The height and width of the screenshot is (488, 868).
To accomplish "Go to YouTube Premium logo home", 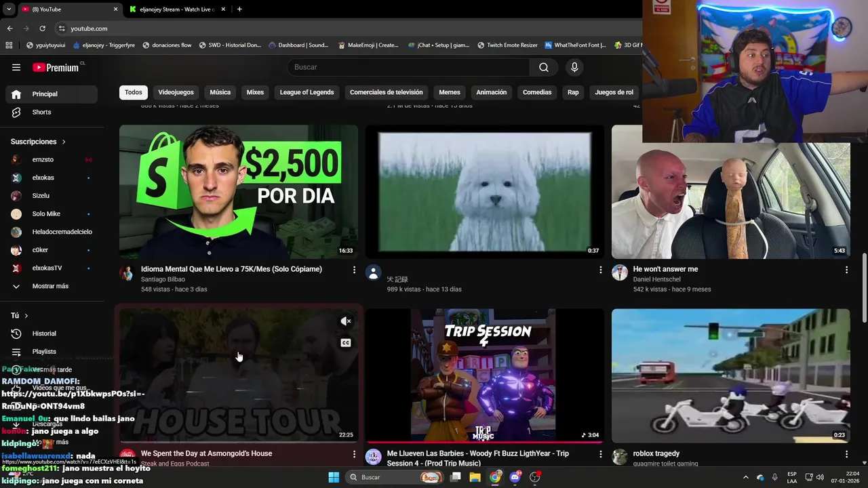I will [x=56, y=67].
